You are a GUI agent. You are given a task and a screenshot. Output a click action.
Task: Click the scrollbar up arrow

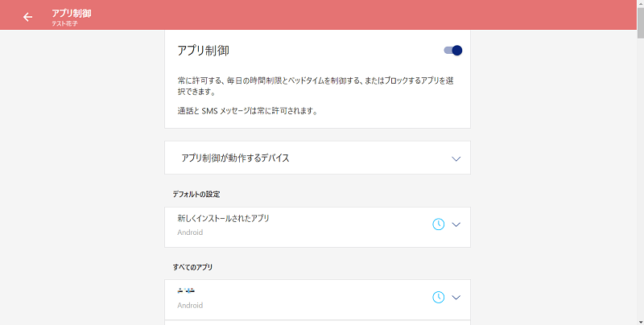[x=640, y=3]
